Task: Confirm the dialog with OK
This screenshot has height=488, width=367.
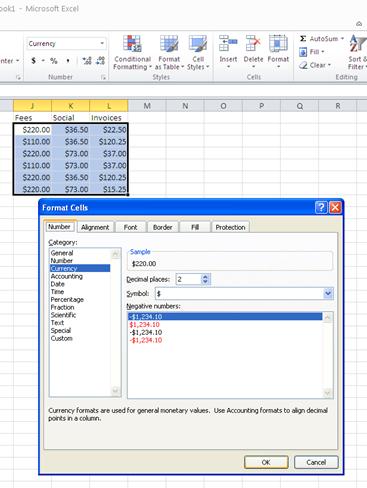Action: [x=266, y=462]
